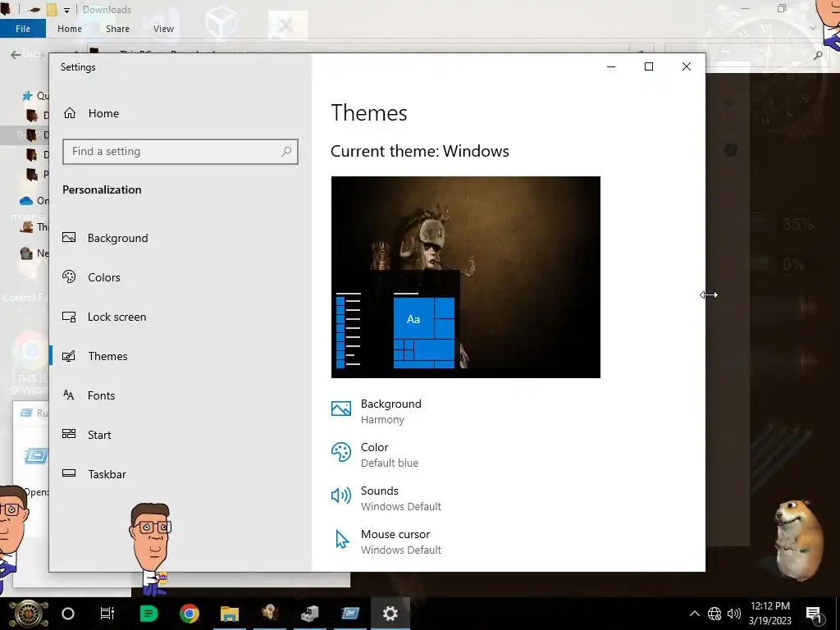Click the Themes brush icon in sidebar
840x630 pixels.
click(x=69, y=356)
